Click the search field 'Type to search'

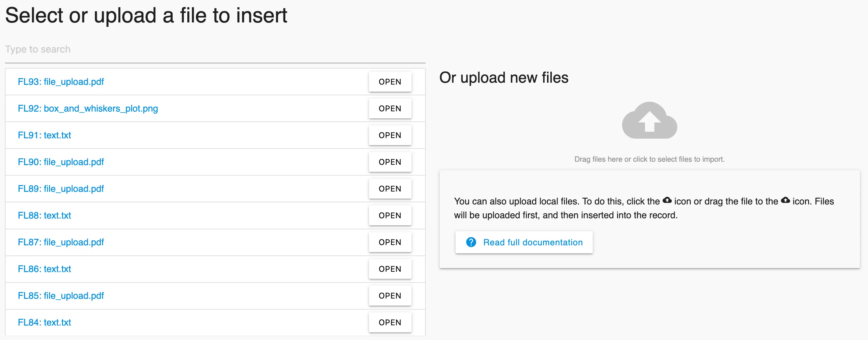coord(215,49)
